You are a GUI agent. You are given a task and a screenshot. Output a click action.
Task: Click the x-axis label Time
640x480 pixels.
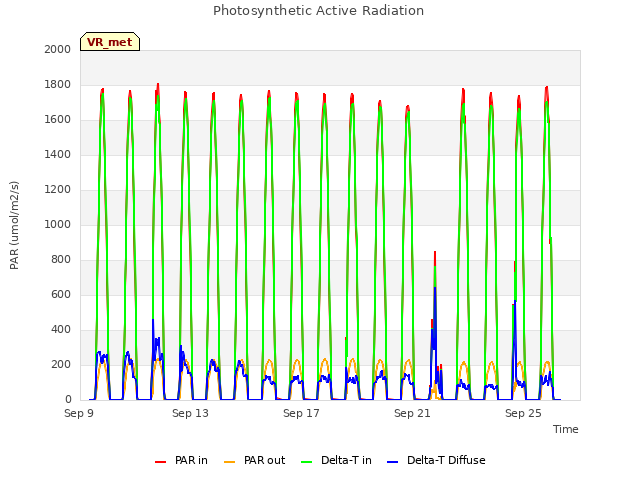pos(566,429)
